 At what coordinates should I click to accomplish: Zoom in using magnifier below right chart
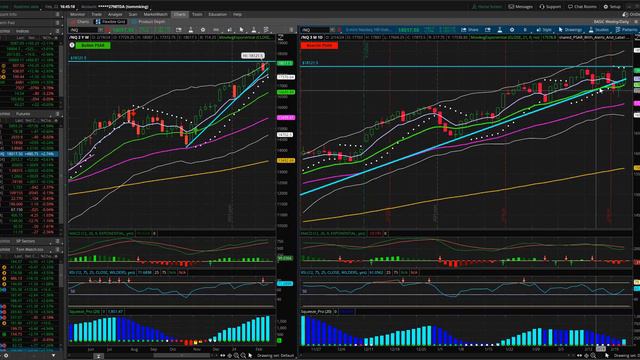(593, 356)
